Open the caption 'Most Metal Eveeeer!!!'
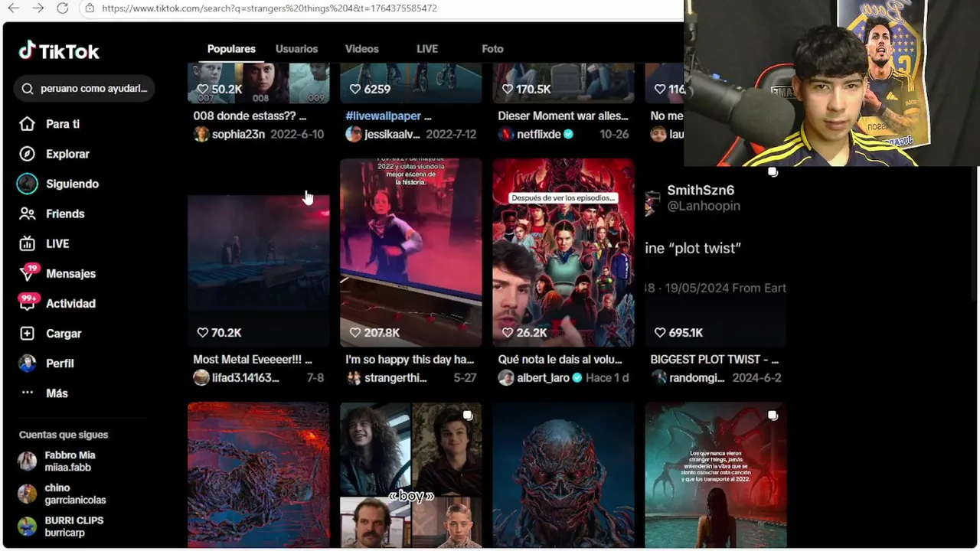This screenshot has width=980, height=551. [x=253, y=359]
